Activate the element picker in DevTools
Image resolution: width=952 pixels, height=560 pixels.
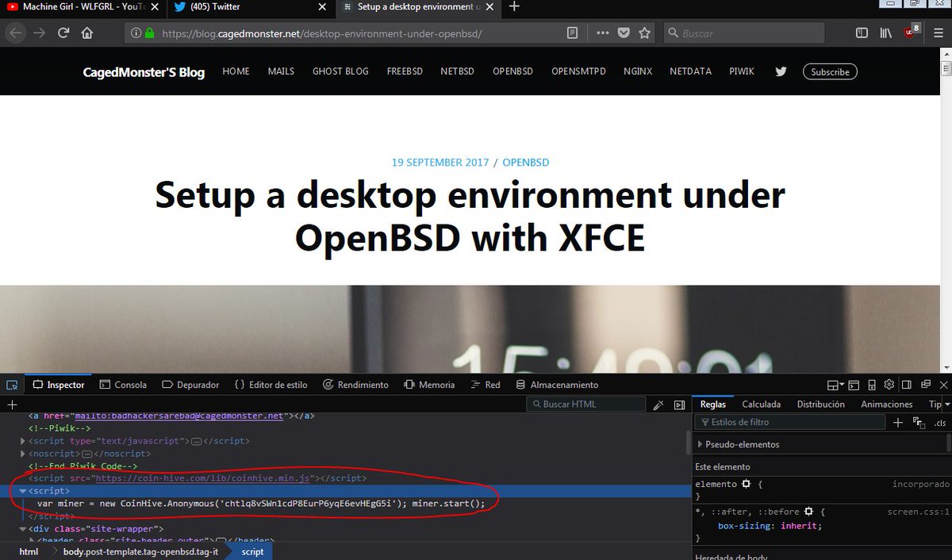[x=12, y=385]
